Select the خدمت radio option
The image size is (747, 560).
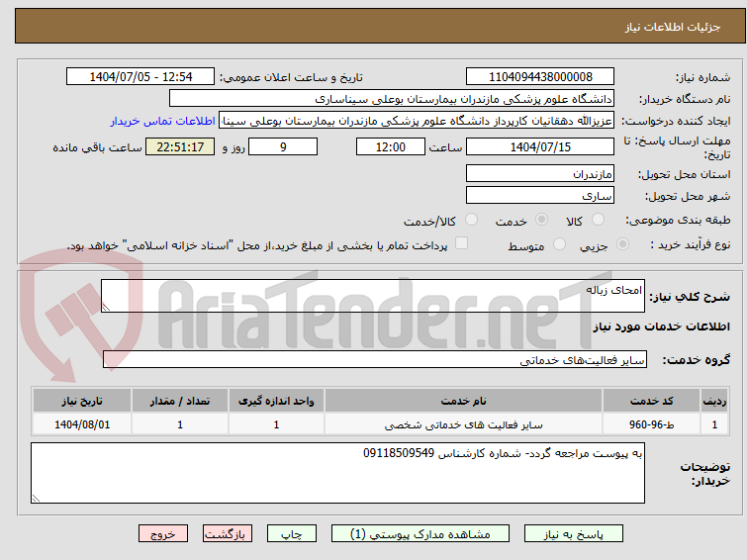541,220
